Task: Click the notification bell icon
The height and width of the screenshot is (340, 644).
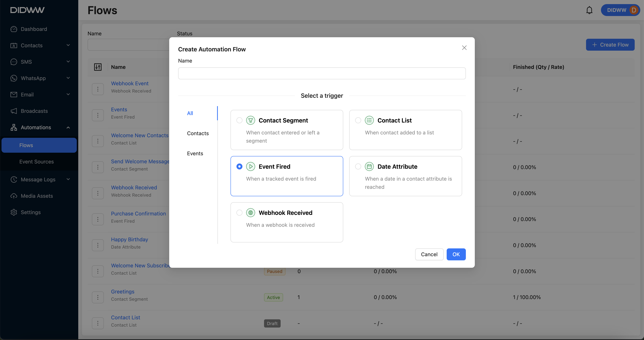Action: [x=589, y=10]
